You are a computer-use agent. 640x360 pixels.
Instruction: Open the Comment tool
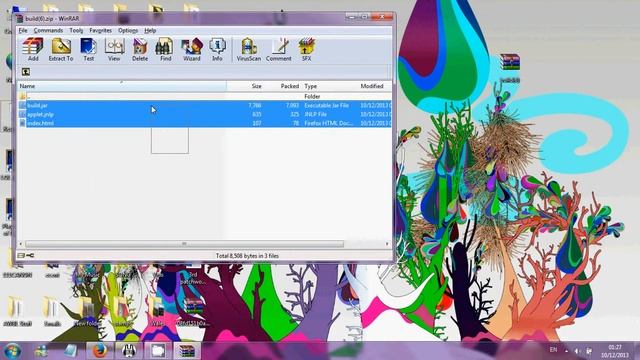point(279,50)
